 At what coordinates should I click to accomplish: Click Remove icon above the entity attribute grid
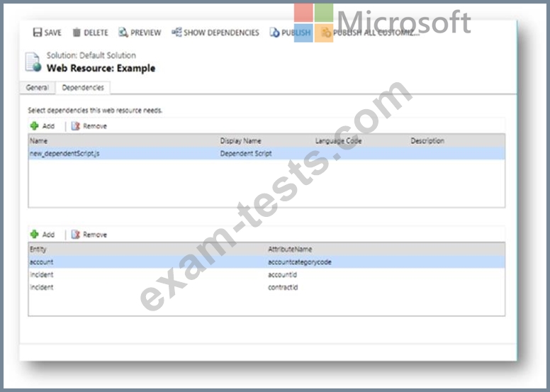[75, 234]
